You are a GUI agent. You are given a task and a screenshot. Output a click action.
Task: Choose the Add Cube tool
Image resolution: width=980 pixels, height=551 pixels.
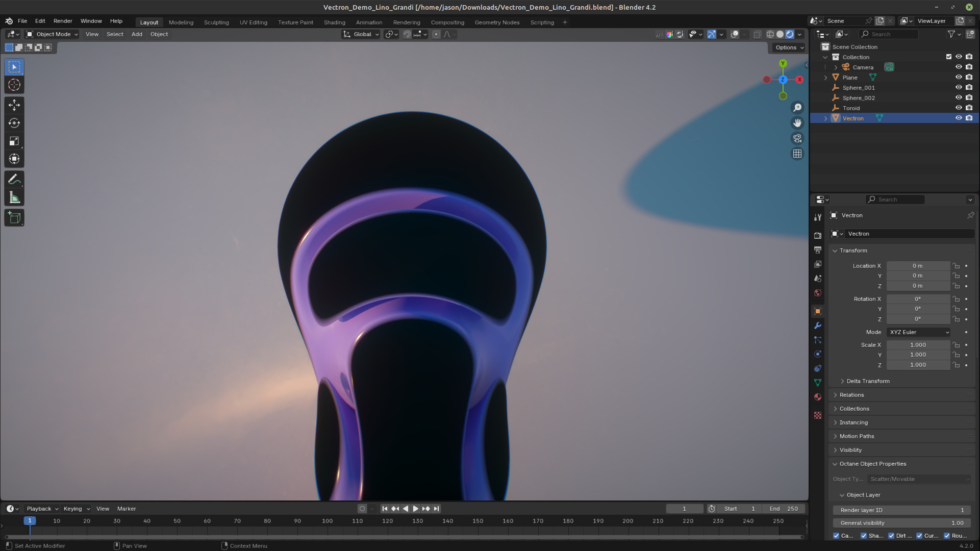[14, 218]
